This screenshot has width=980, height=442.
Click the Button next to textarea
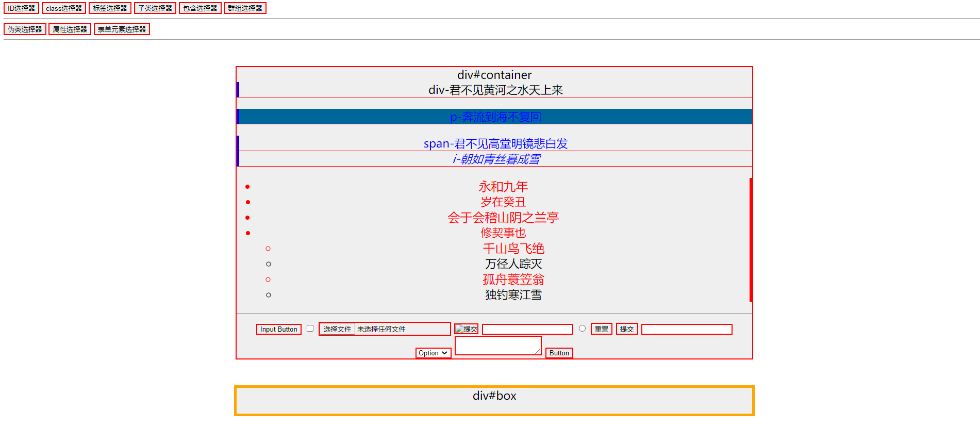(559, 353)
